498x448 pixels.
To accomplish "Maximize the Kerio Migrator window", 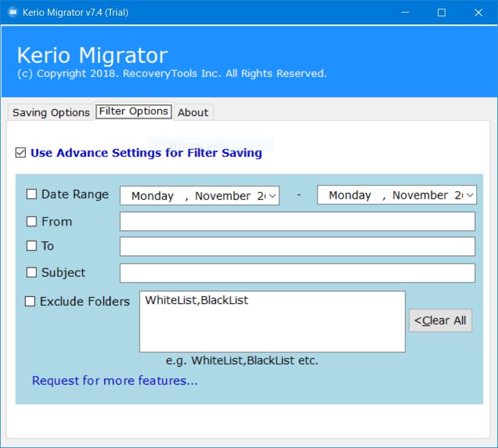I will pos(442,13).
